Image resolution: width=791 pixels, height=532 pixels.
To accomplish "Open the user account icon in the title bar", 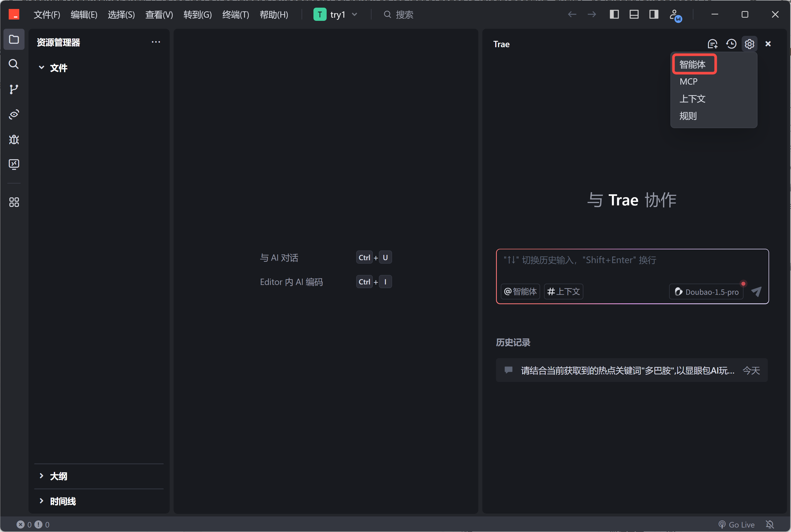I will click(x=675, y=15).
